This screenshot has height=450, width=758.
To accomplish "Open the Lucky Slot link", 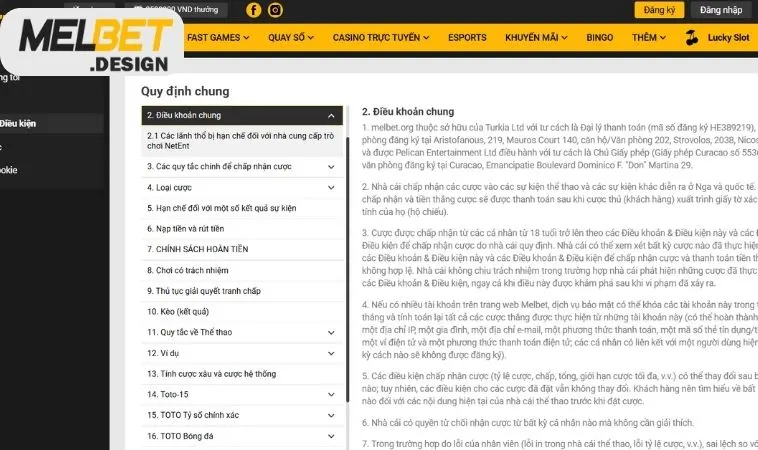I will click(x=728, y=38).
